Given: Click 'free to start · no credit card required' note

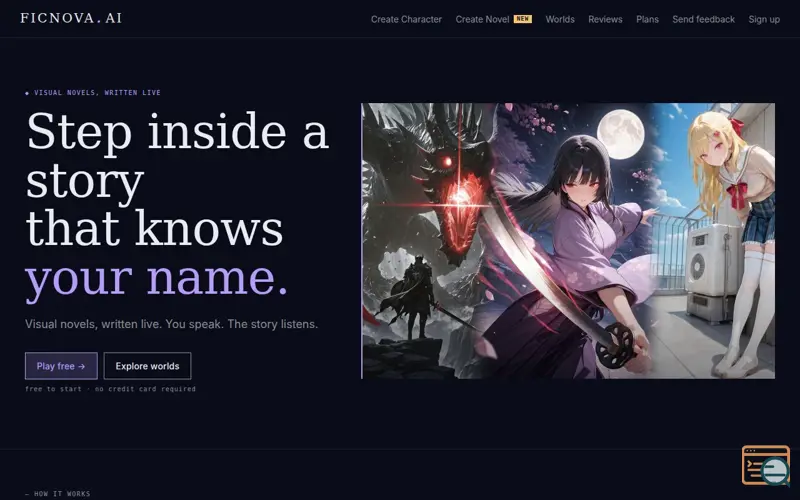Looking at the screenshot, I should tap(110, 389).
